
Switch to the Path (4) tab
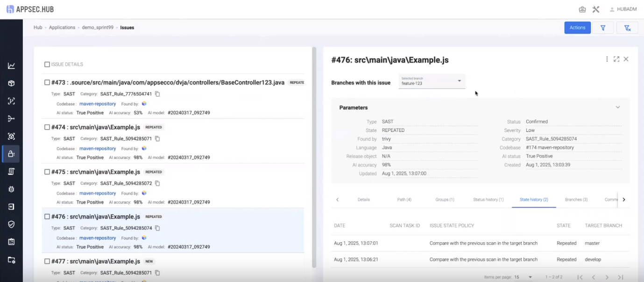(404, 200)
